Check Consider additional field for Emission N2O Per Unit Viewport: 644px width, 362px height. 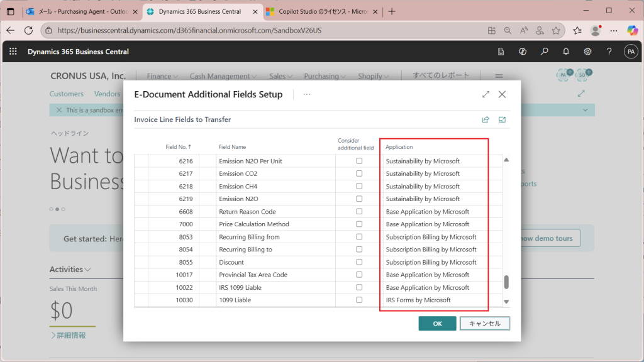[359, 161]
